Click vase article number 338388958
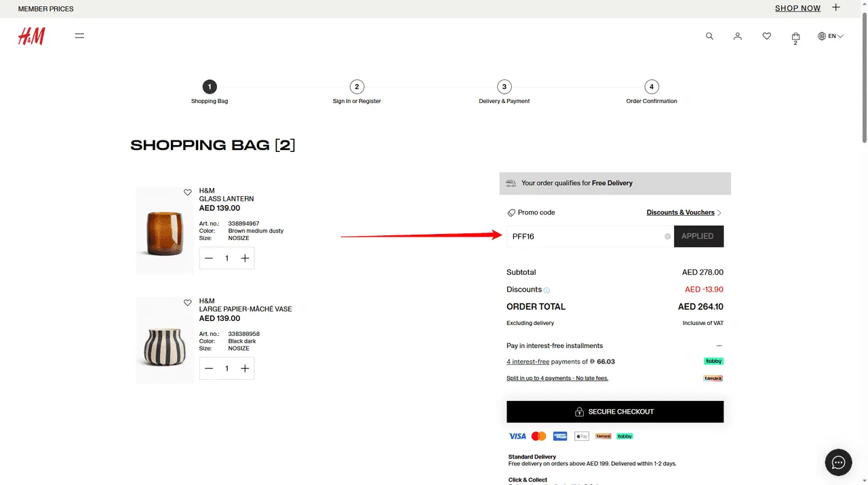 pyautogui.click(x=243, y=334)
